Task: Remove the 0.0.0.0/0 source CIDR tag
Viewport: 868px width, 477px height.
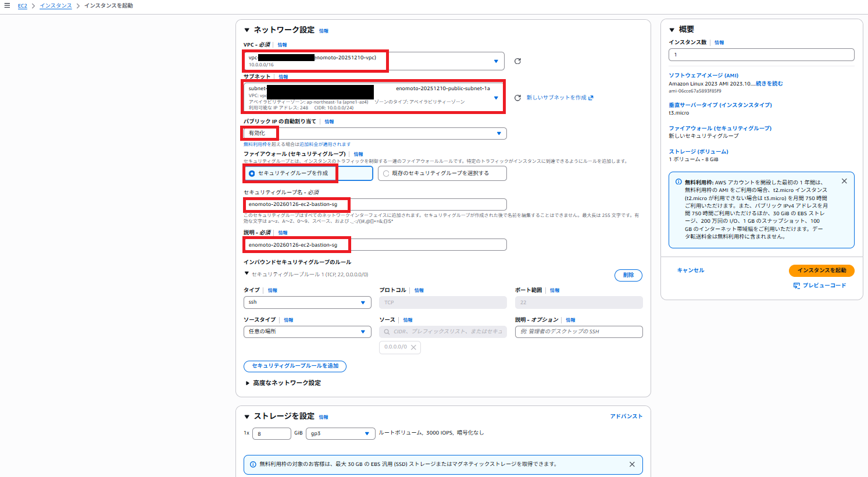Action: 413,347
